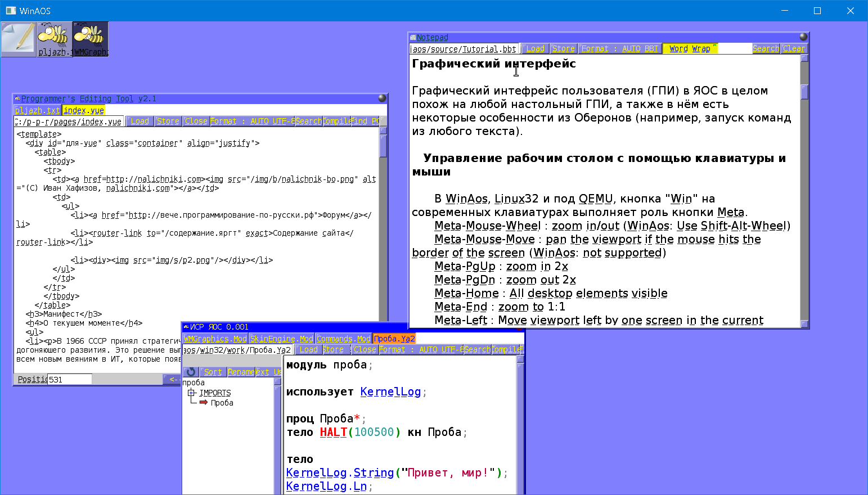Click the red arrow icon beside Проба

[204, 403]
